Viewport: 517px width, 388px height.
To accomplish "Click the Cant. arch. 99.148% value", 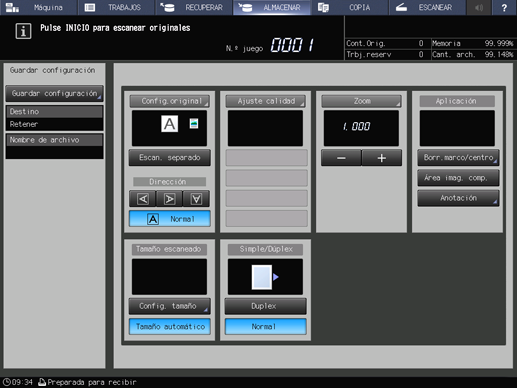I will click(x=499, y=54).
